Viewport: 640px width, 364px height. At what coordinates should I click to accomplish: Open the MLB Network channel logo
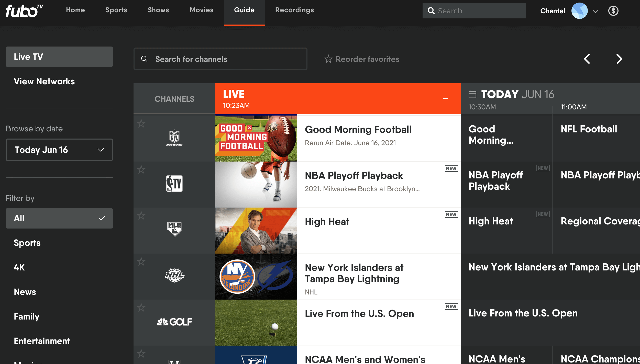[x=174, y=229]
